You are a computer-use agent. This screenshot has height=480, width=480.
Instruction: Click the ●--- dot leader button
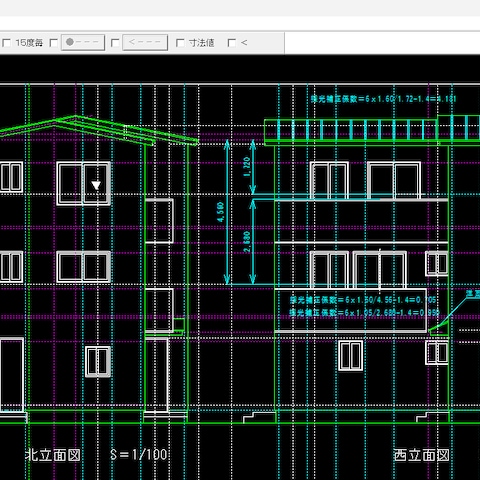83,42
